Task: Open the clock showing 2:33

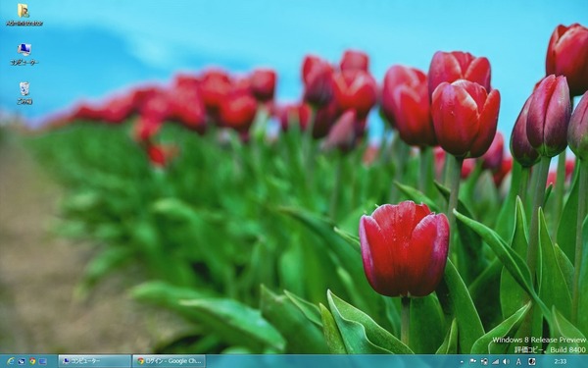Action: 561,361
